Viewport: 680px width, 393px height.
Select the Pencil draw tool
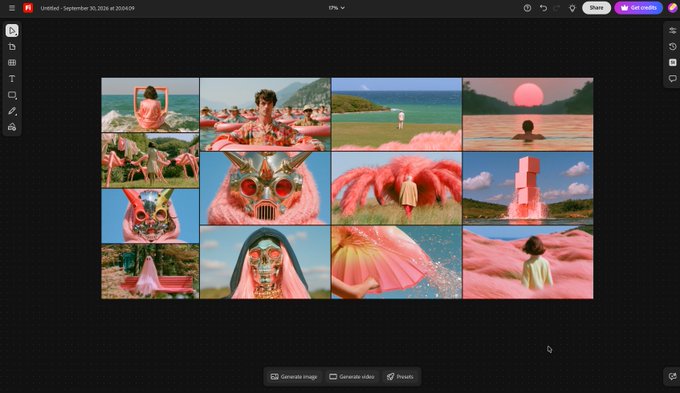point(12,111)
